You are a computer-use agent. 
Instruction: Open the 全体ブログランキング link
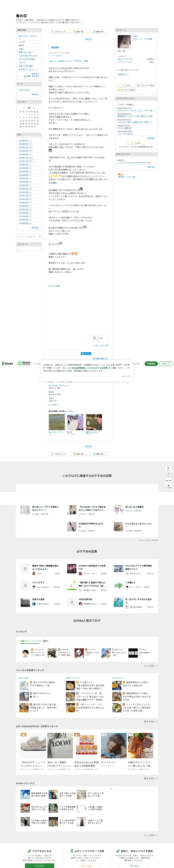(x=125, y=59)
